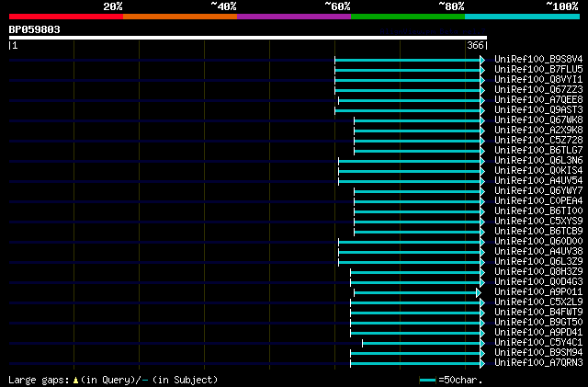Click the yellow query gap legend marker

(x=75, y=381)
